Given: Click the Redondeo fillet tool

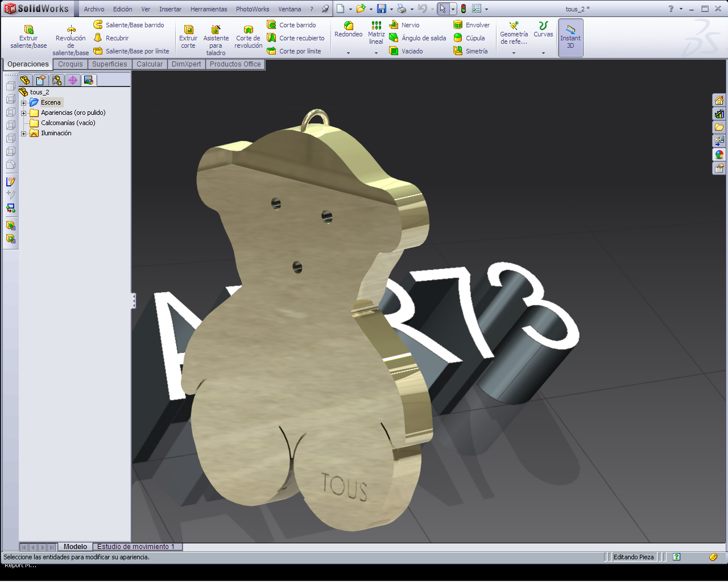Looking at the screenshot, I should [349, 30].
